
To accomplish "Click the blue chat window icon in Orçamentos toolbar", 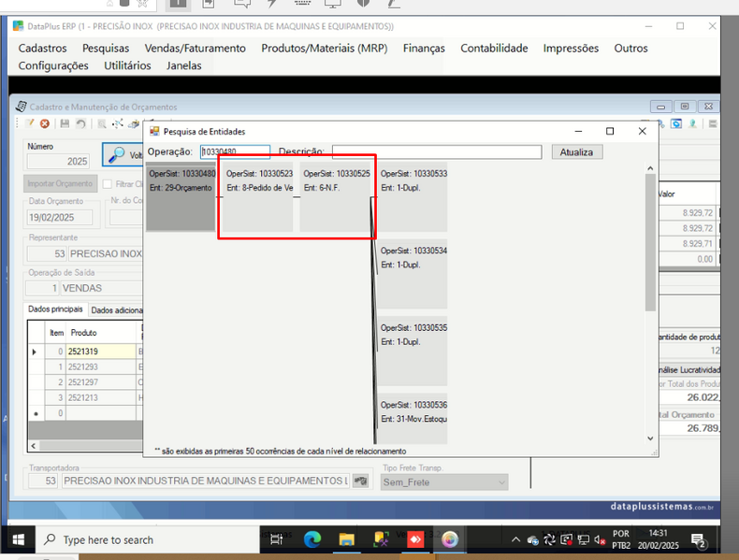I will (676, 123).
